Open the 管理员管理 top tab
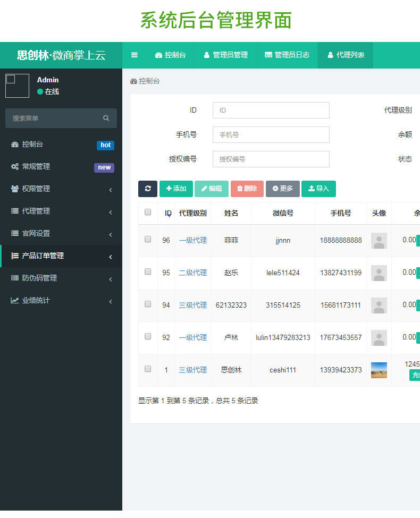The width and height of the screenshot is (420, 518). coord(225,55)
